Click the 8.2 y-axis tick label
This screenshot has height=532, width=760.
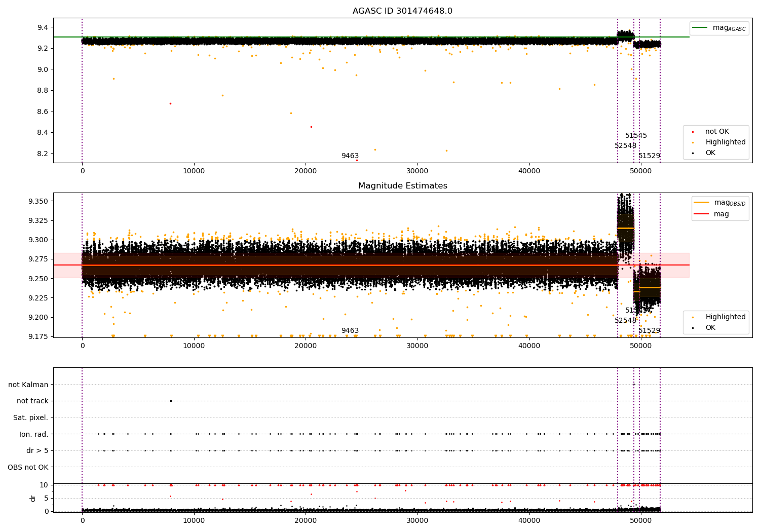pos(42,154)
